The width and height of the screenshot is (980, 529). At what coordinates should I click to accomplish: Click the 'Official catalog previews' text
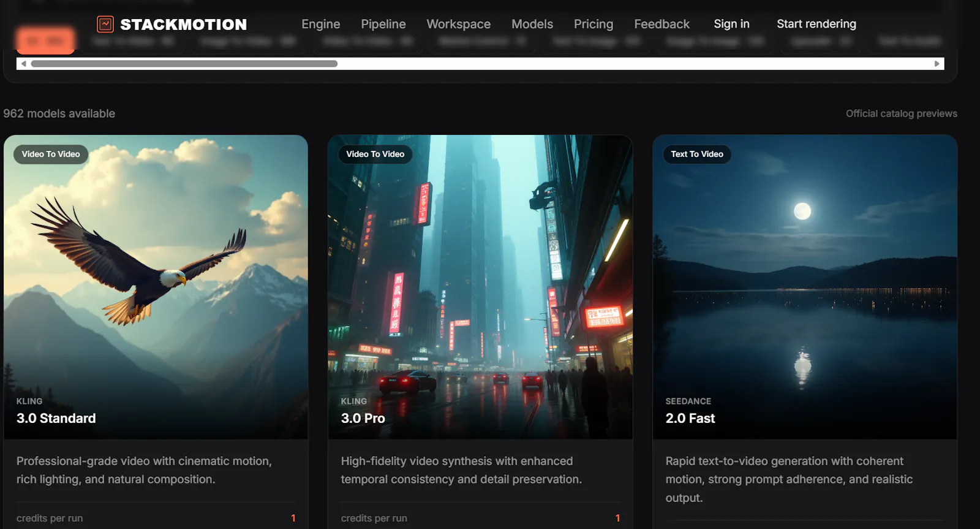[x=901, y=113]
